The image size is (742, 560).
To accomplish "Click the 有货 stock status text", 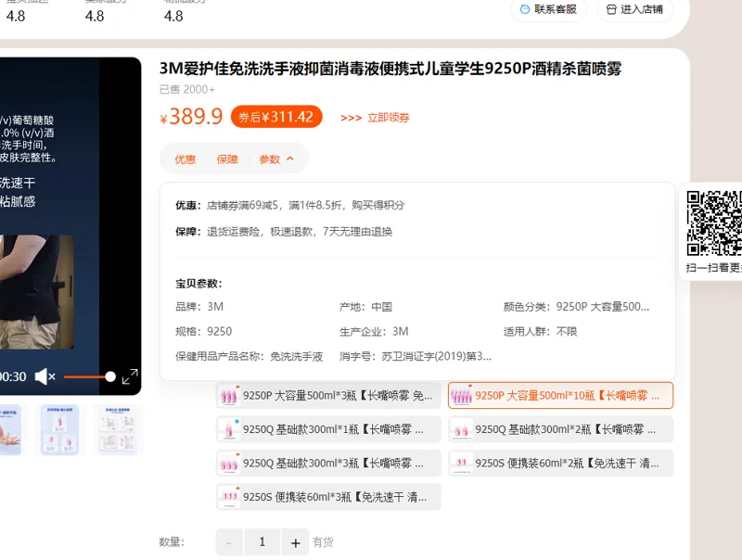I will pos(323,542).
